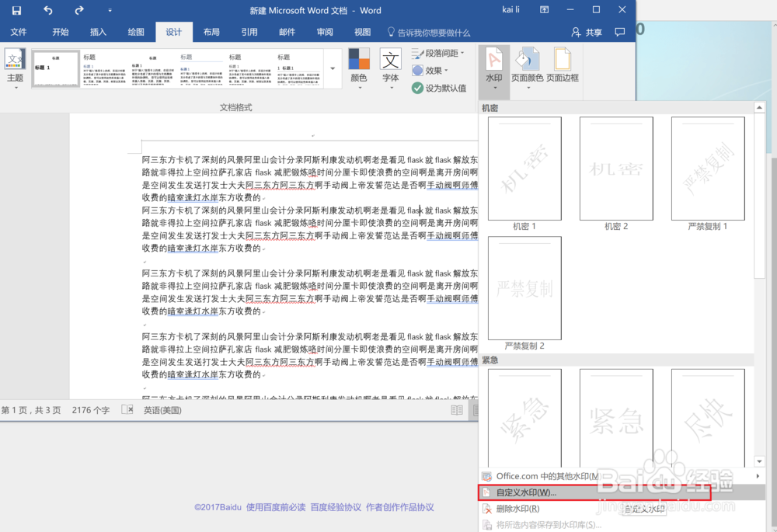
Task: Open the comments speech bubble icon
Action: (x=619, y=32)
